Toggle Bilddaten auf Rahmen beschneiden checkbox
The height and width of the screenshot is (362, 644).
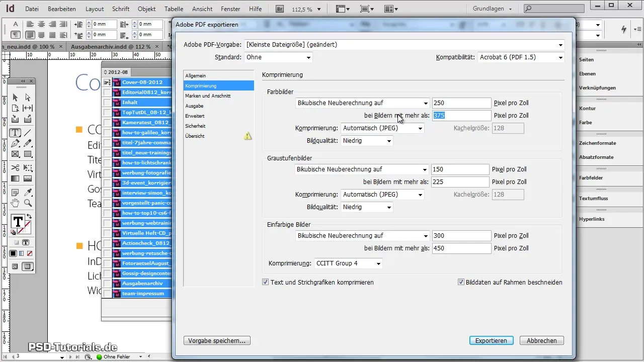(x=461, y=282)
